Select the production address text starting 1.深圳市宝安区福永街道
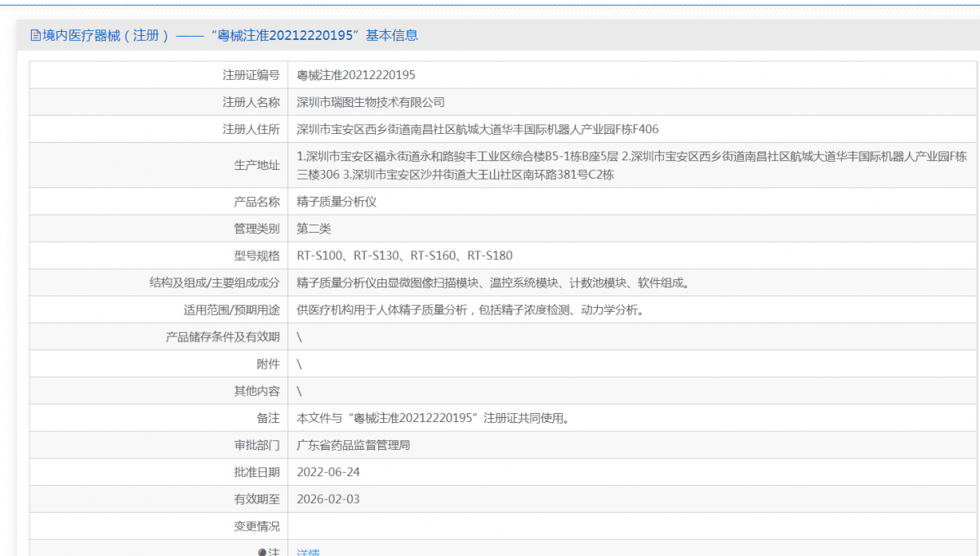 [x=631, y=165]
